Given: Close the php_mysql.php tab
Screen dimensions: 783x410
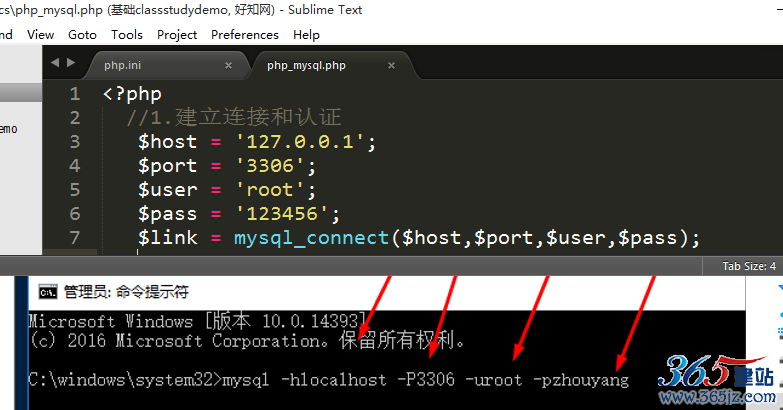Looking at the screenshot, I should click(392, 65).
